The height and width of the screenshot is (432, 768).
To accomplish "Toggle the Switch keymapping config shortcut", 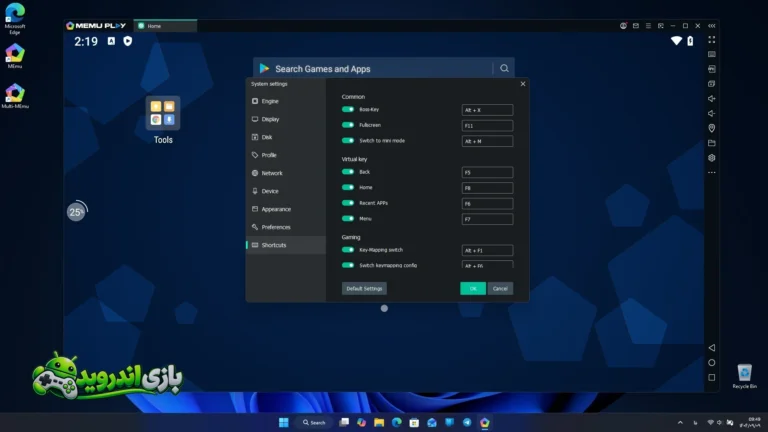I will (348, 265).
